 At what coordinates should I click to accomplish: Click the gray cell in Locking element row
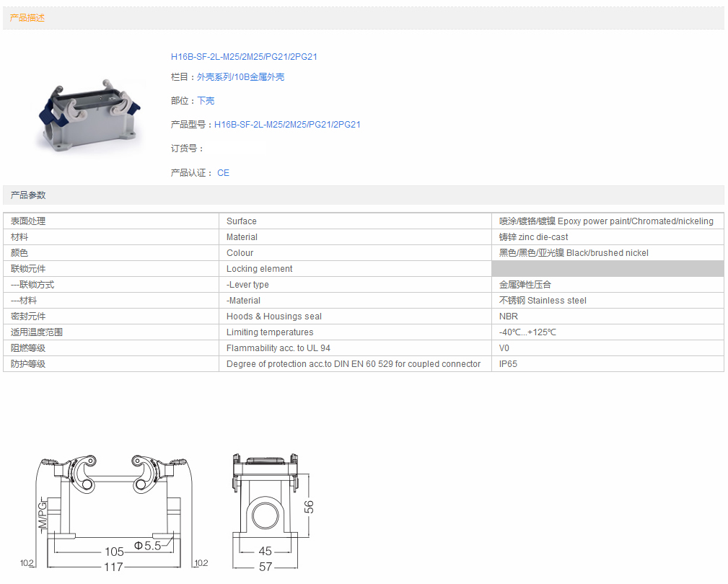[x=607, y=269]
